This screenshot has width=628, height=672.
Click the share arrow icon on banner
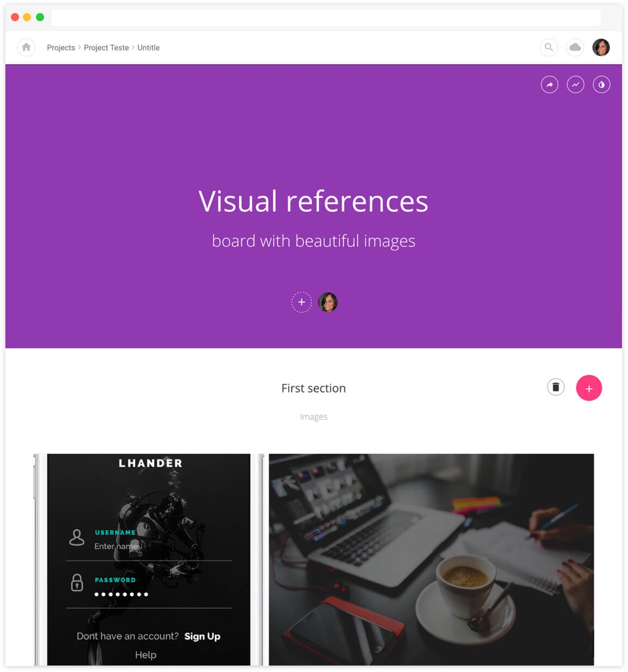550,84
